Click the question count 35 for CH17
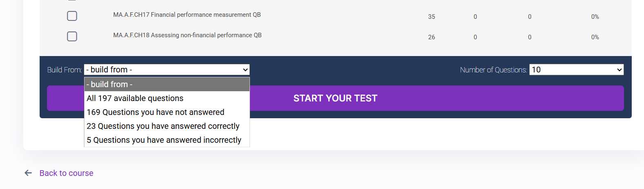The width and height of the screenshot is (644, 189). [x=431, y=17]
